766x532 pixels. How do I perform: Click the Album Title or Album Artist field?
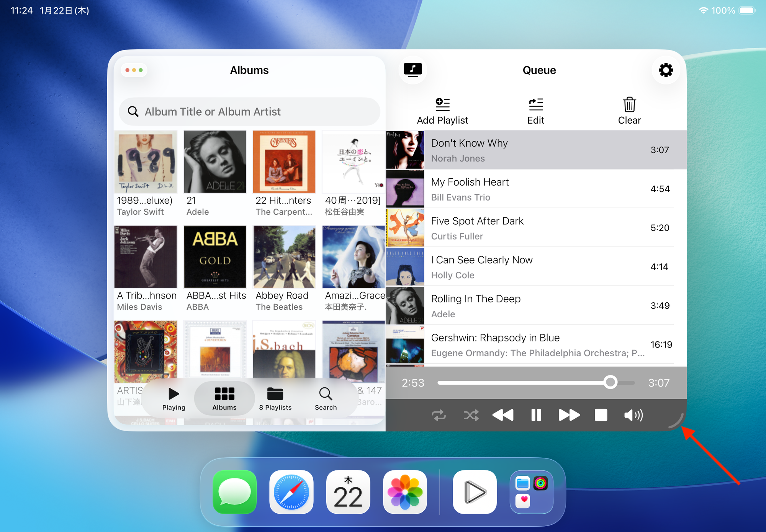tap(250, 111)
